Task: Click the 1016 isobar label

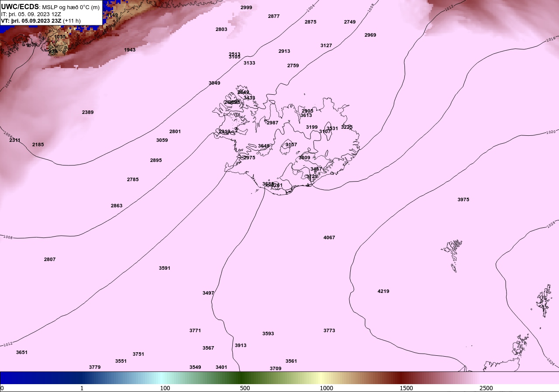Action: click(x=551, y=40)
